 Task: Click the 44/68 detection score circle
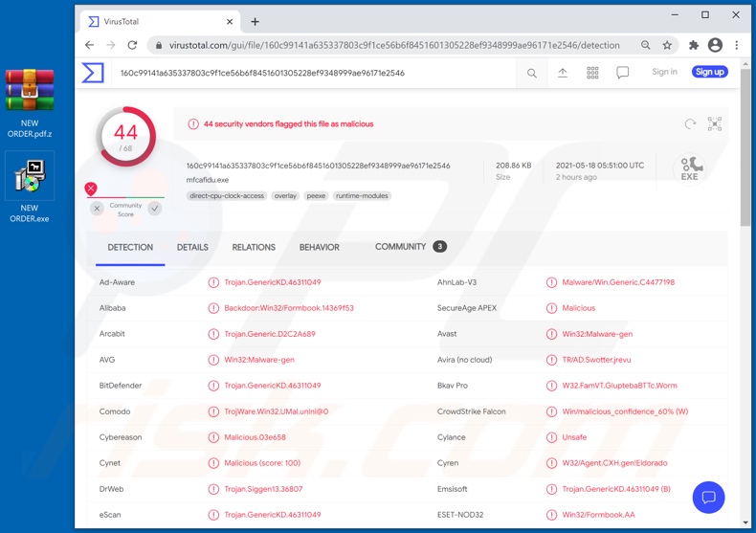pos(125,137)
